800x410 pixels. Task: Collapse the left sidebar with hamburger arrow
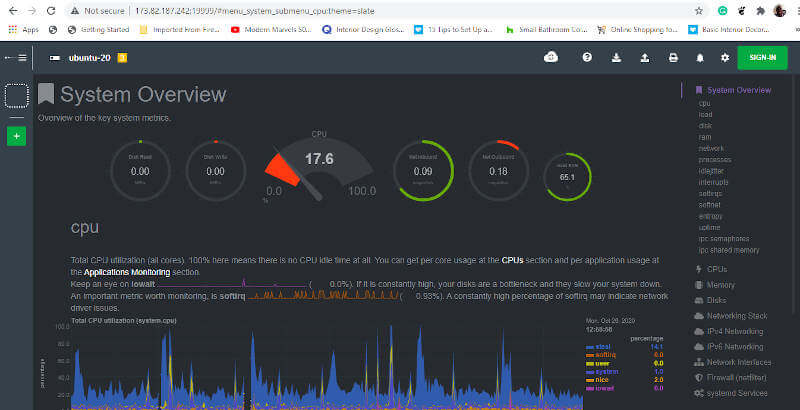coord(16,58)
